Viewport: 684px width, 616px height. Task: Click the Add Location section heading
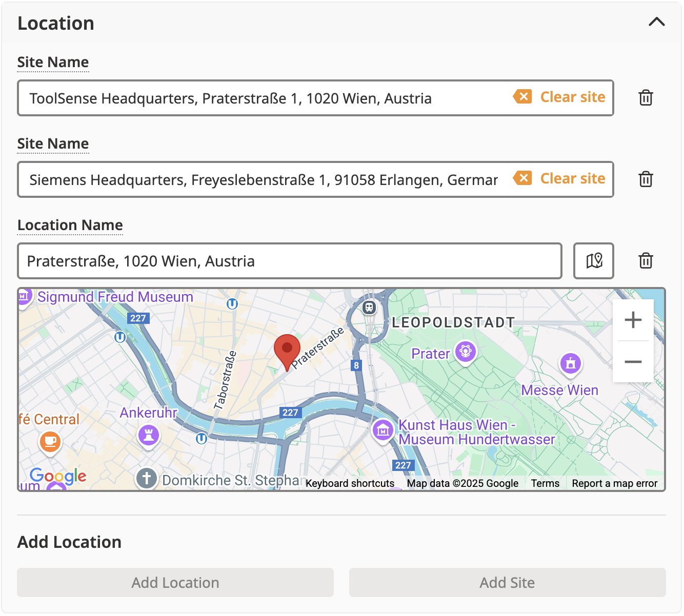70,542
